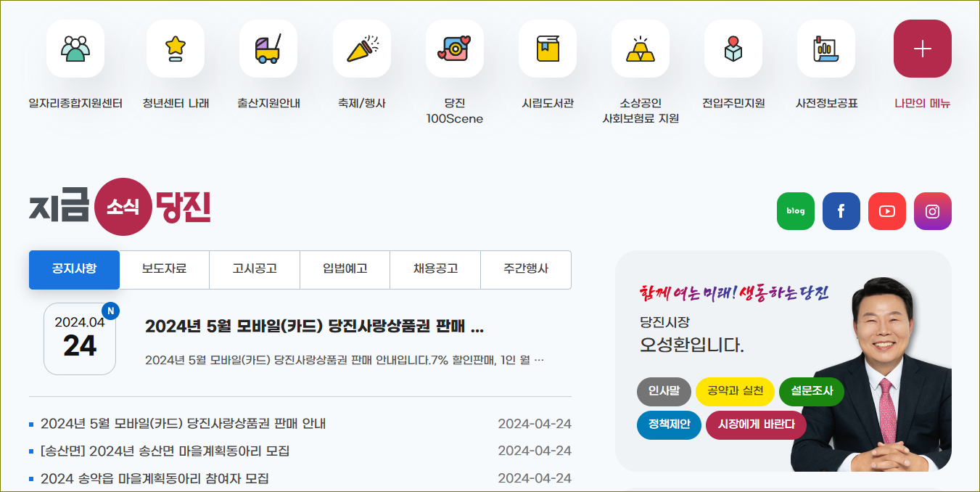Open the 일자리종합지원센터 quick menu icon
The width and height of the screenshot is (980, 492).
pyautogui.click(x=75, y=48)
